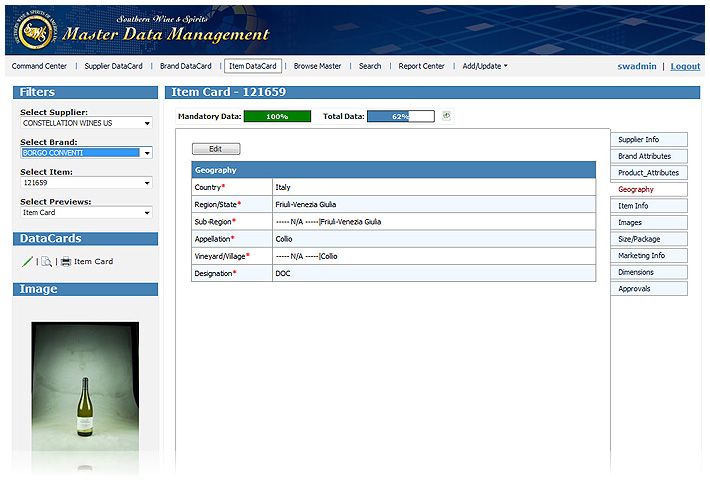
Task: Click the Designation value DOC
Action: click(x=283, y=273)
